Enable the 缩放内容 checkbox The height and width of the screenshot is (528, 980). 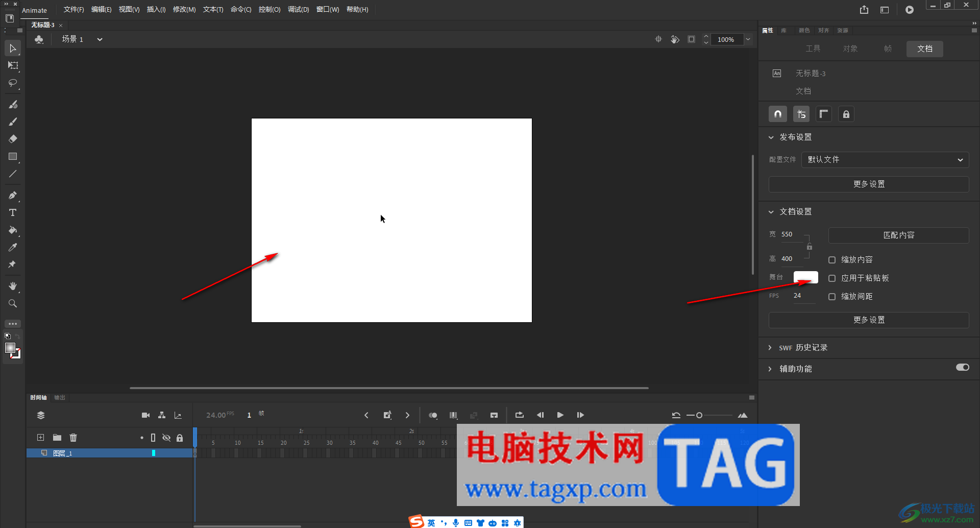(x=832, y=260)
